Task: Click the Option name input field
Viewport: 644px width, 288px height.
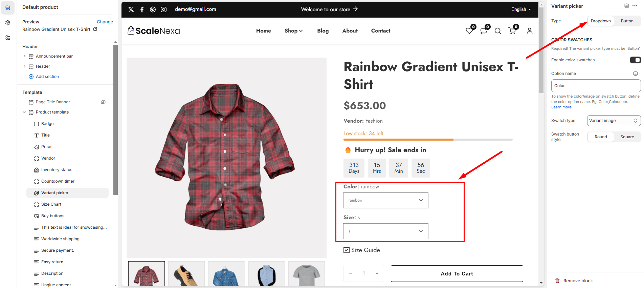Action: [596, 86]
